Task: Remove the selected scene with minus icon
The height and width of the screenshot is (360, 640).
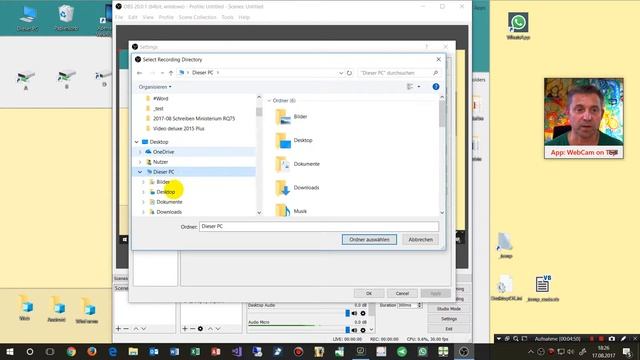Action: (x=126, y=329)
